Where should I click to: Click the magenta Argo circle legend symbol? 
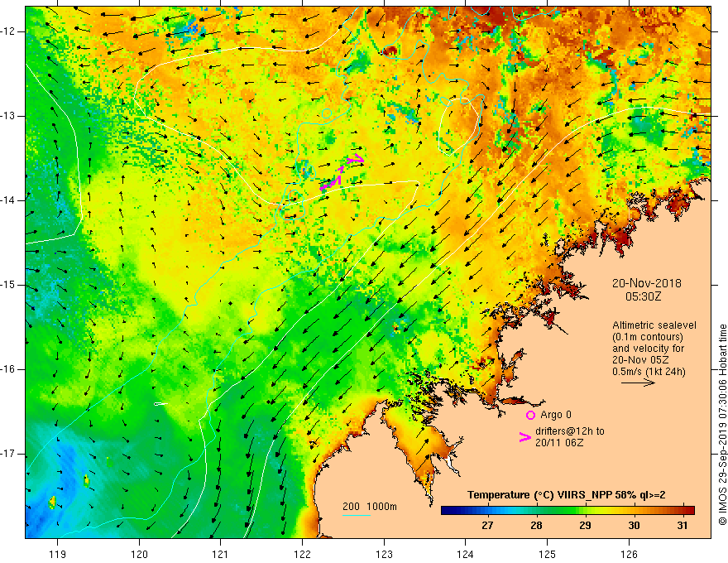click(x=530, y=415)
